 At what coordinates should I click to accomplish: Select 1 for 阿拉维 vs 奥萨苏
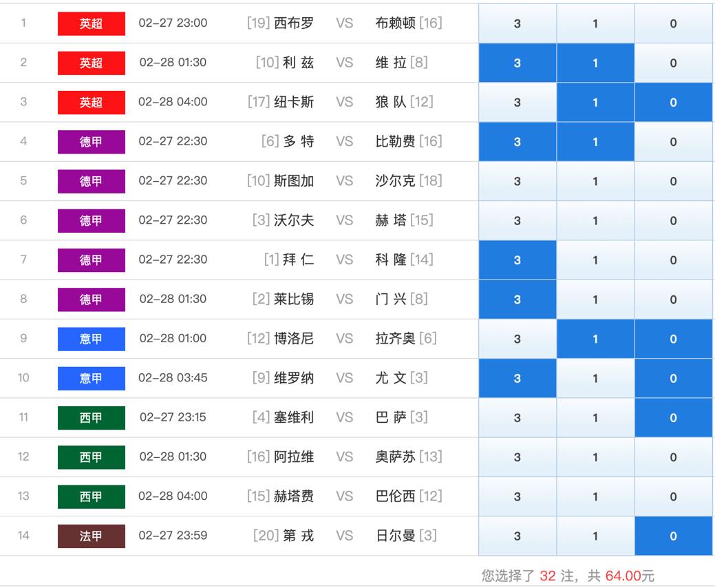click(595, 457)
